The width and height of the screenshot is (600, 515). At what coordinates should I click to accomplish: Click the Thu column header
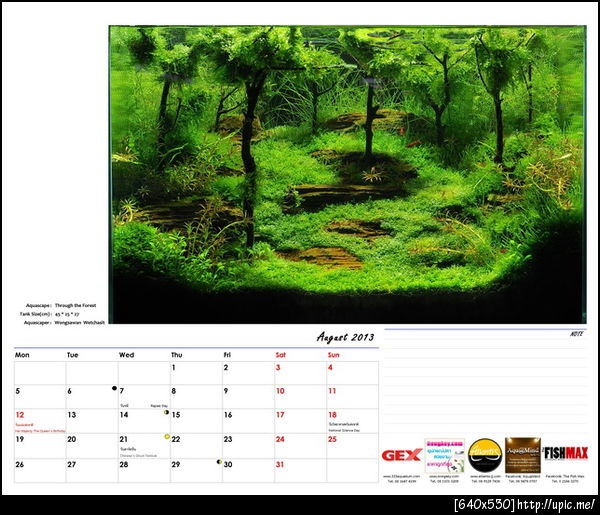176,355
